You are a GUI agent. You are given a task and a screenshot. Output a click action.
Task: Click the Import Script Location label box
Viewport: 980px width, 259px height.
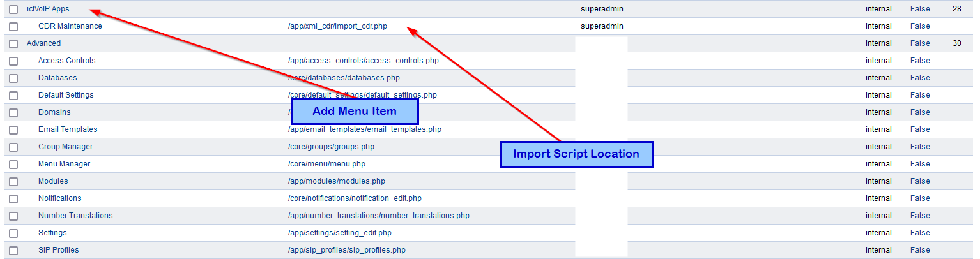576,154
